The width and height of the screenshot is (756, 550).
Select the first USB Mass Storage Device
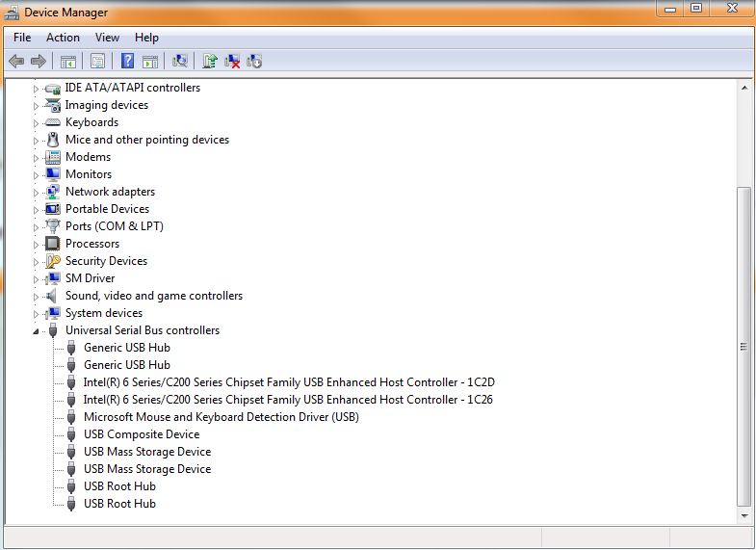[x=147, y=452]
